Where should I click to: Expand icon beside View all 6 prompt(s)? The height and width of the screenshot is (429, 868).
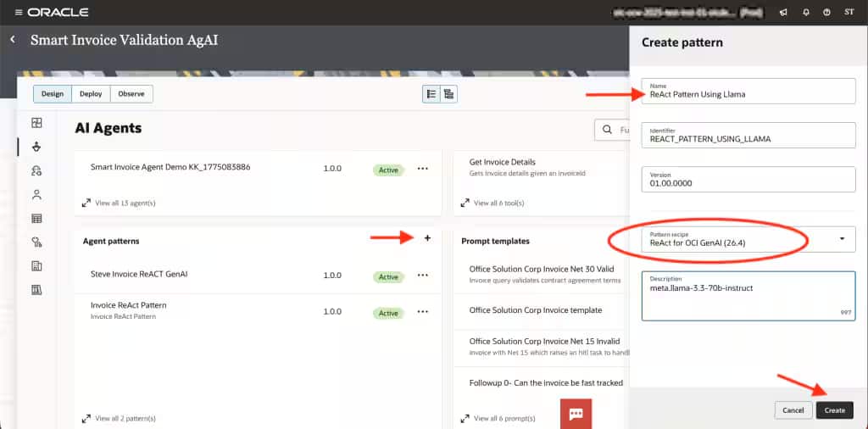point(465,419)
